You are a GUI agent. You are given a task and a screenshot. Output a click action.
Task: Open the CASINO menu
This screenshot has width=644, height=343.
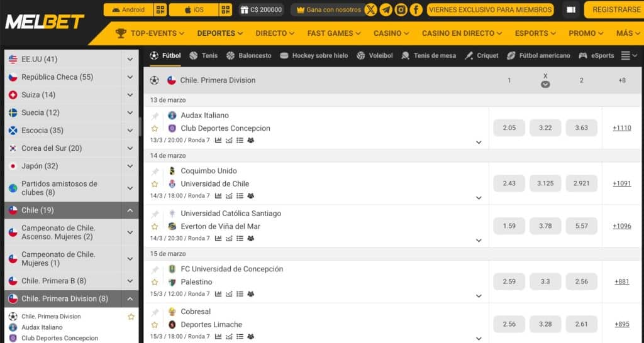(x=391, y=33)
